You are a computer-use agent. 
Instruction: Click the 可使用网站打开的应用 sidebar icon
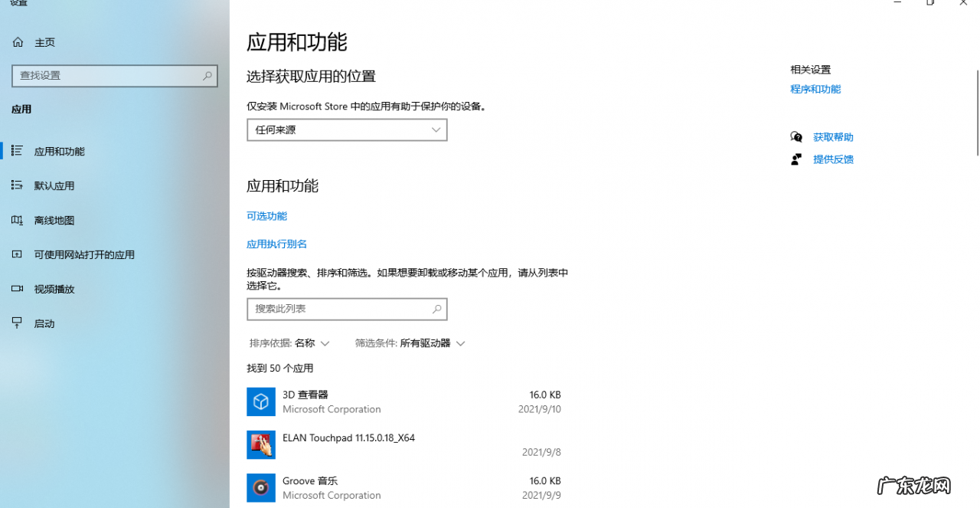tap(17, 254)
